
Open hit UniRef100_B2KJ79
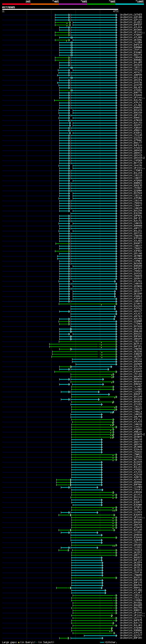pyautogui.click(x=131, y=623)
